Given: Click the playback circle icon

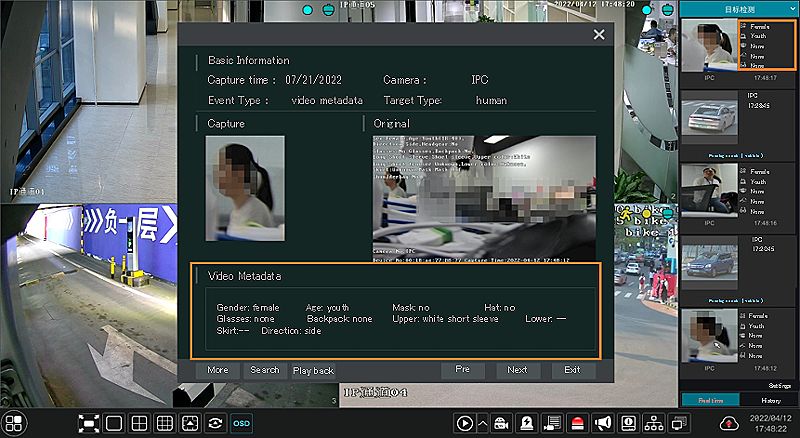Looking at the screenshot, I should coord(464,423).
